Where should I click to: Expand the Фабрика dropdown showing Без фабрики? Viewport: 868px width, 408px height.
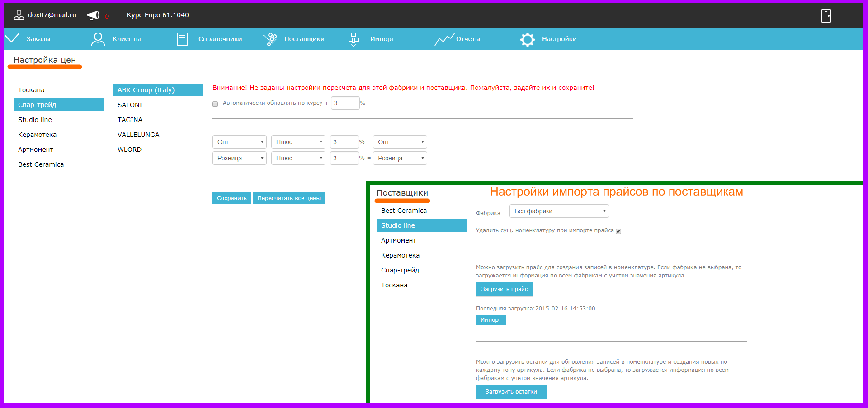pos(559,211)
